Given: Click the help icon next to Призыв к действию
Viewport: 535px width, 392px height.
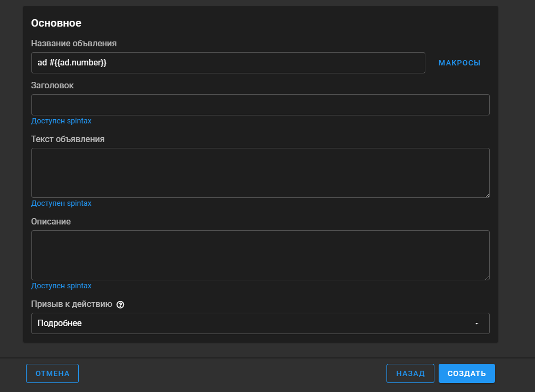Looking at the screenshot, I should tap(120, 305).
